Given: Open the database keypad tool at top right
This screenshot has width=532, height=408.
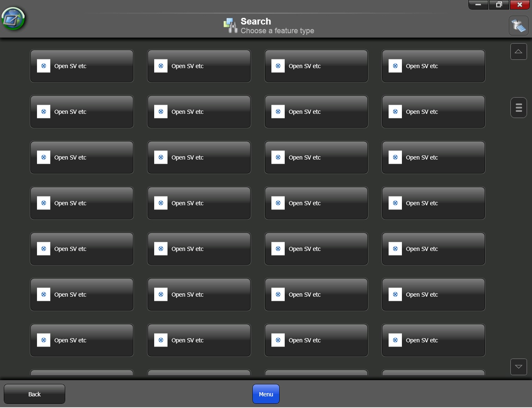Looking at the screenshot, I should point(518,25).
